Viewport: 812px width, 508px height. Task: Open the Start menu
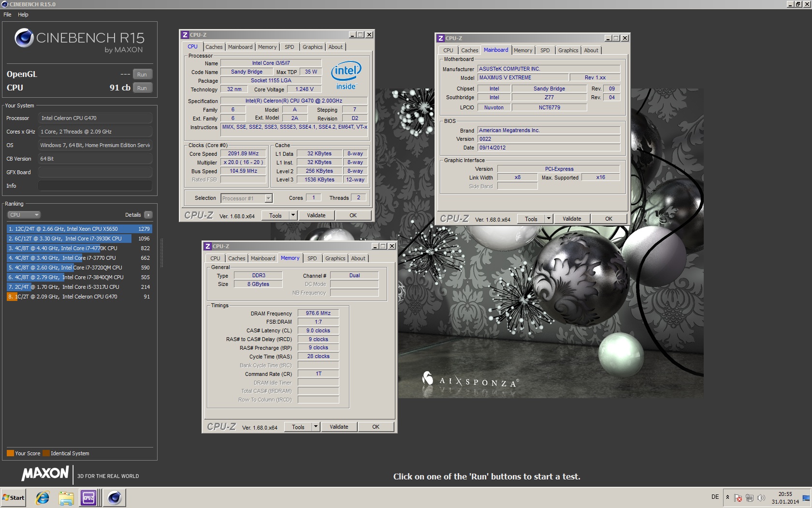pos(14,498)
